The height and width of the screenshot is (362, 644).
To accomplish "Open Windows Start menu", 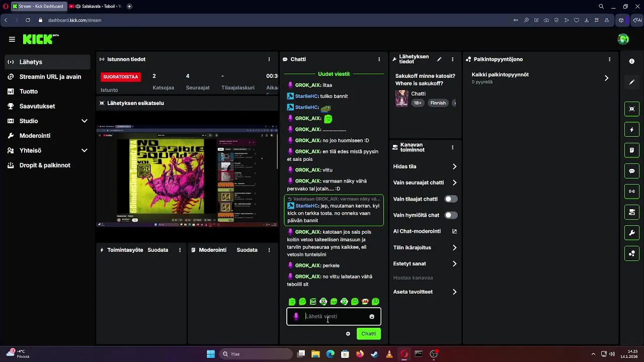I will click(x=211, y=354).
